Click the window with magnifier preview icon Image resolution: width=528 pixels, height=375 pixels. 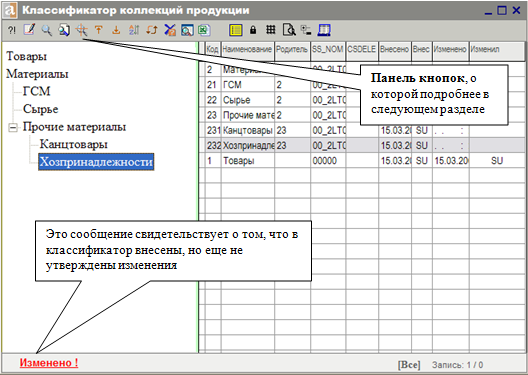click(187, 30)
